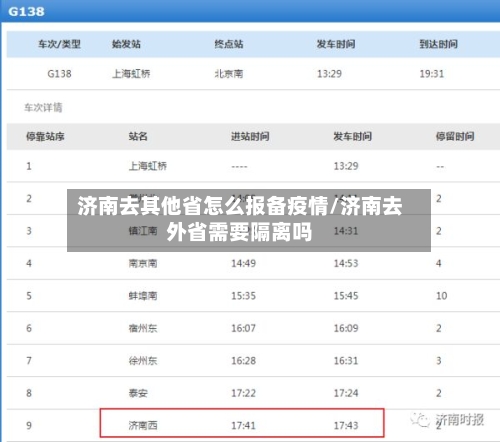Click the 17:24 departure from 泰安

coord(346,393)
